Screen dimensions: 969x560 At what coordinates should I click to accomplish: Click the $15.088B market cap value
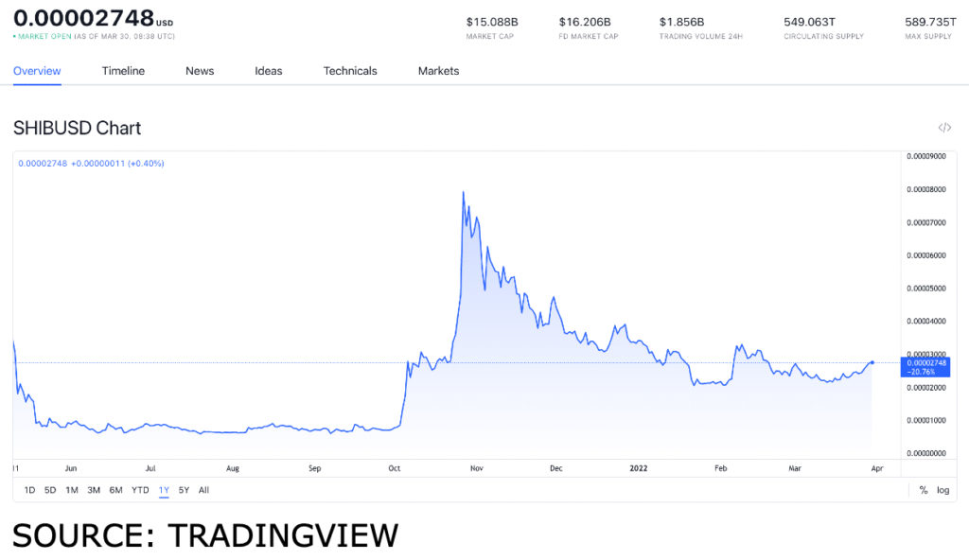(492, 23)
